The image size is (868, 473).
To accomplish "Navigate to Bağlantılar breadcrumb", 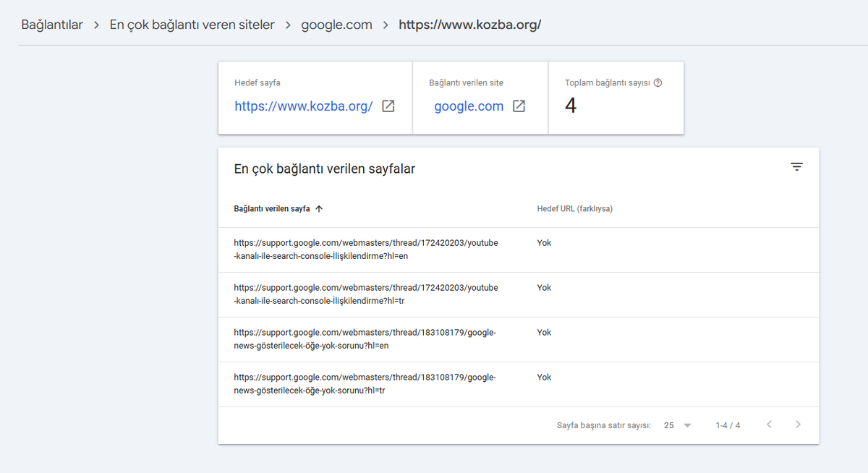I will pos(52,25).
